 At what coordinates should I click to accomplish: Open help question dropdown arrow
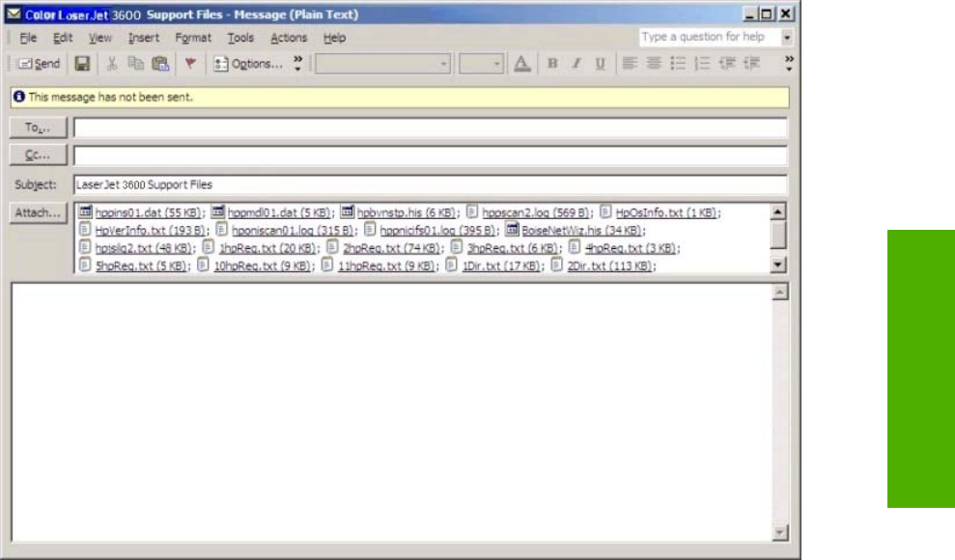tap(787, 38)
